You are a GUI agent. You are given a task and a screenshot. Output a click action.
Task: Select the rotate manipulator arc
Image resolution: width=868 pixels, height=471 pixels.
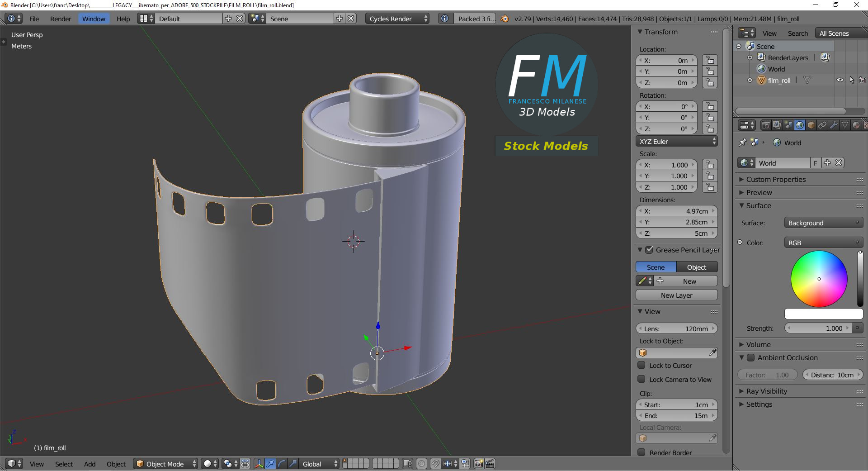click(x=282, y=464)
